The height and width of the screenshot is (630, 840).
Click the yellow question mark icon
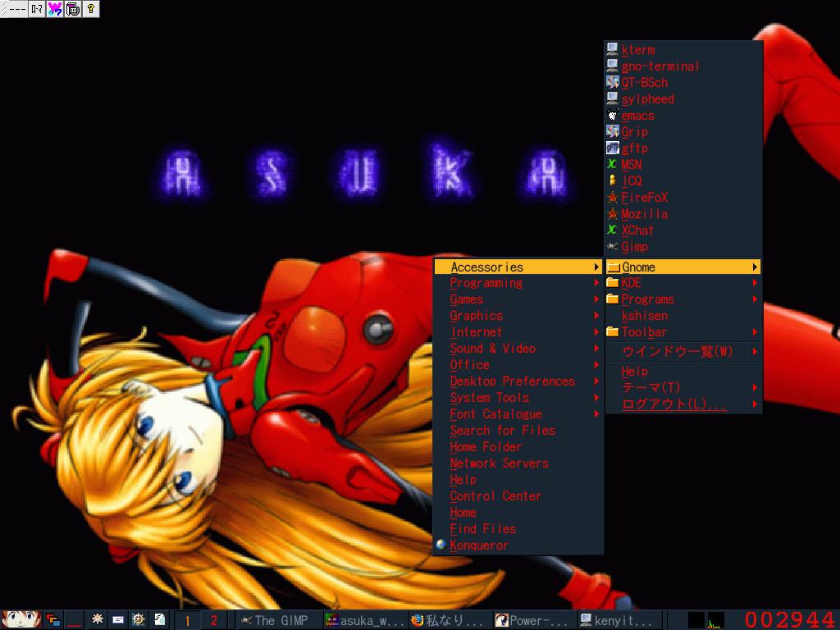tap(90, 9)
